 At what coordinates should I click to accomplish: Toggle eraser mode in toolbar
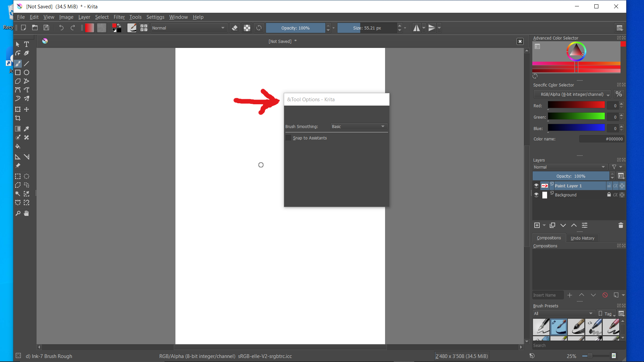[x=235, y=28]
